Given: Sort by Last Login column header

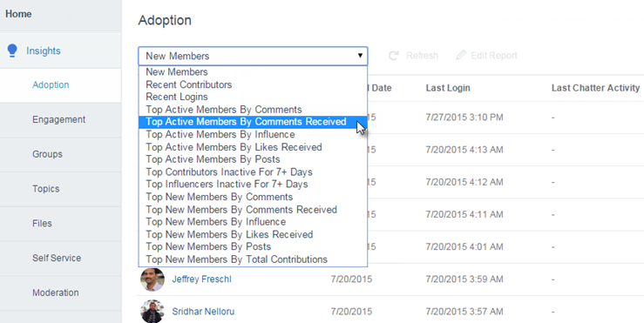Looking at the screenshot, I should (448, 88).
